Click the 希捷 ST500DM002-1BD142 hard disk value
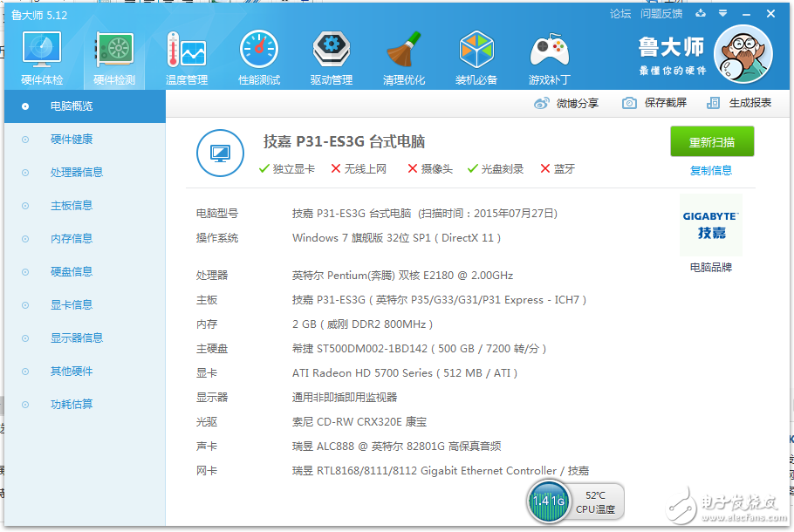The width and height of the screenshot is (794, 532). coord(420,349)
